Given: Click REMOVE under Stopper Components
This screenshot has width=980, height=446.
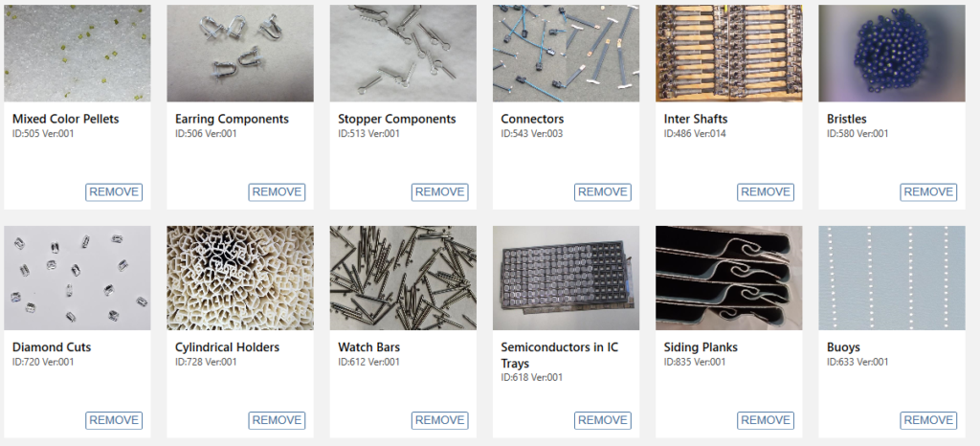Looking at the screenshot, I should point(440,192).
